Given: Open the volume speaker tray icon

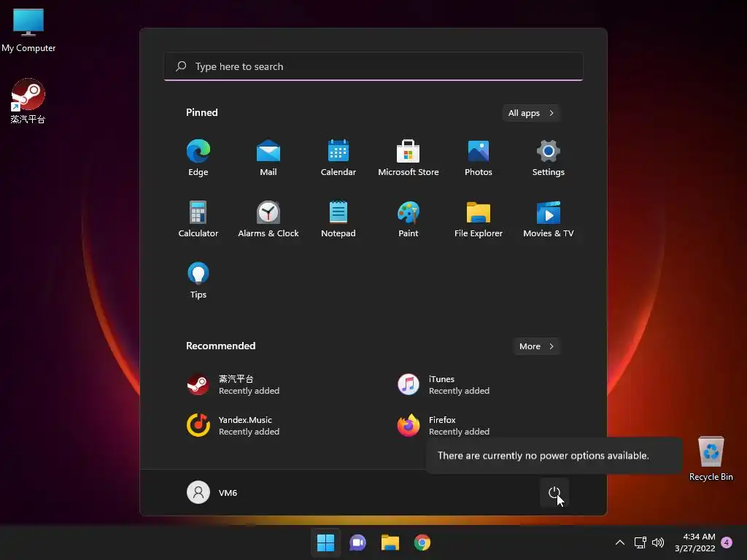Looking at the screenshot, I should [658, 542].
